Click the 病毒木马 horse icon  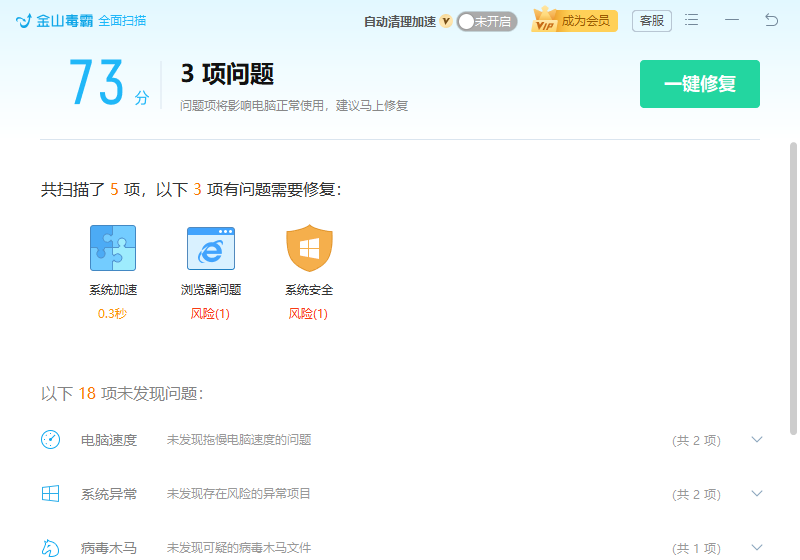pyautogui.click(x=51, y=548)
